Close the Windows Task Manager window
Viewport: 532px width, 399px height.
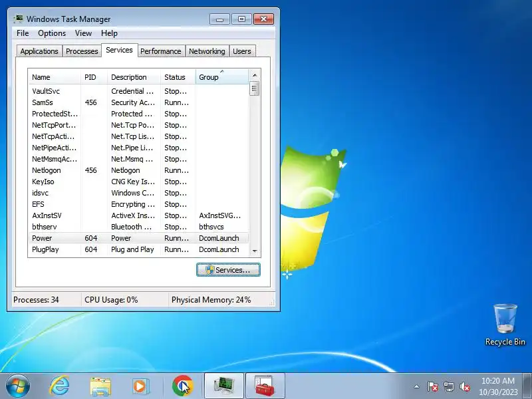[263, 19]
